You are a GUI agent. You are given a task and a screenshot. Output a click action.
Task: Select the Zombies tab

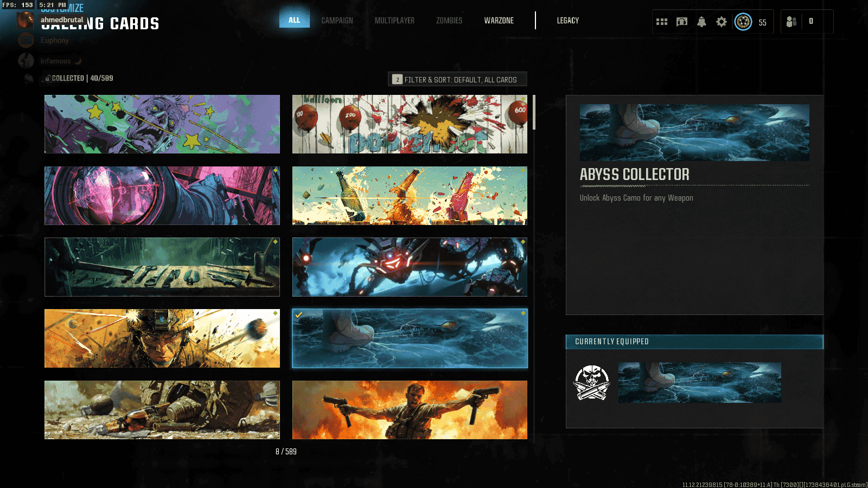[x=449, y=21]
